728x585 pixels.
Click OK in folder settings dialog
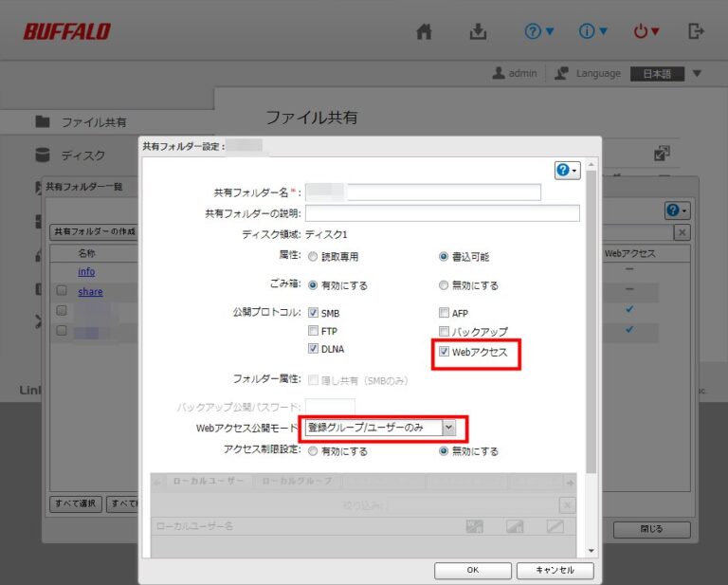coord(473,570)
